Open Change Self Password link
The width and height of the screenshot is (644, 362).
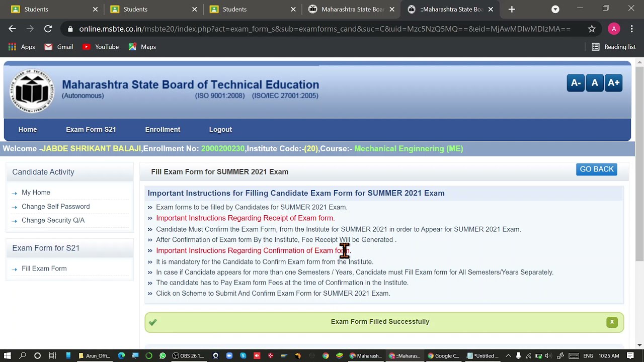point(55,207)
